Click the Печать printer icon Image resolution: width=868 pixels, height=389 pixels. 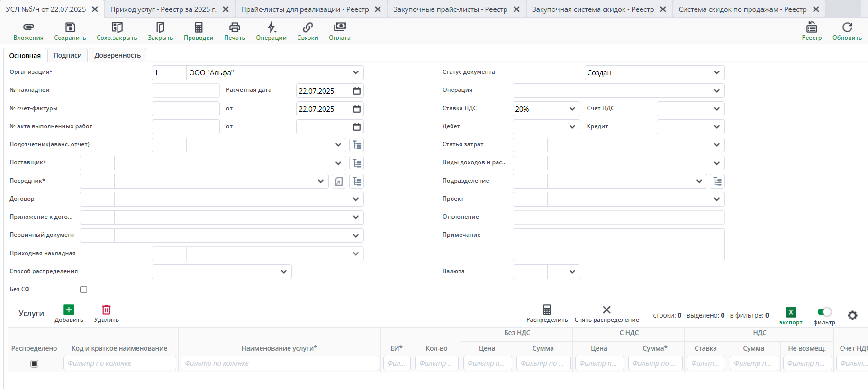point(235,27)
